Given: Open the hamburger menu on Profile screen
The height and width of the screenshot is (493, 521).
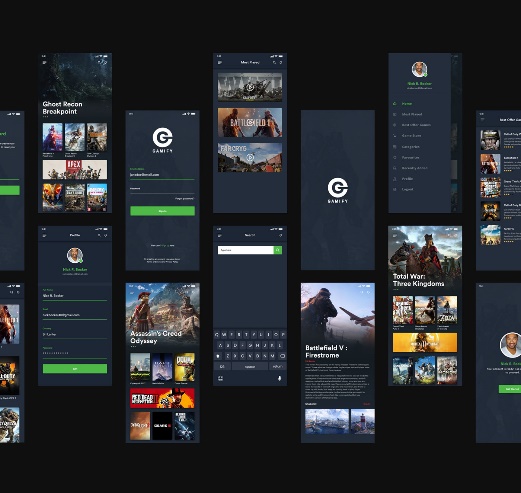Looking at the screenshot, I should point(44,236).
